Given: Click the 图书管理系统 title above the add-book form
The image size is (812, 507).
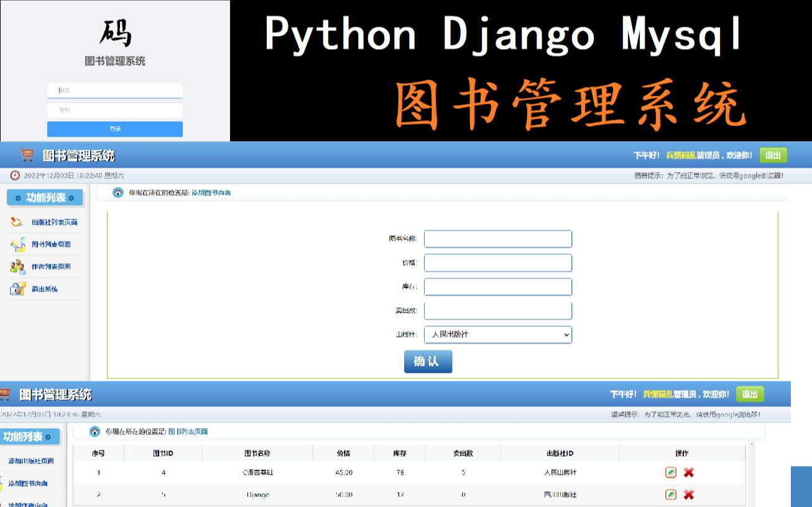Looking at the screenshot, I should 78,155.
